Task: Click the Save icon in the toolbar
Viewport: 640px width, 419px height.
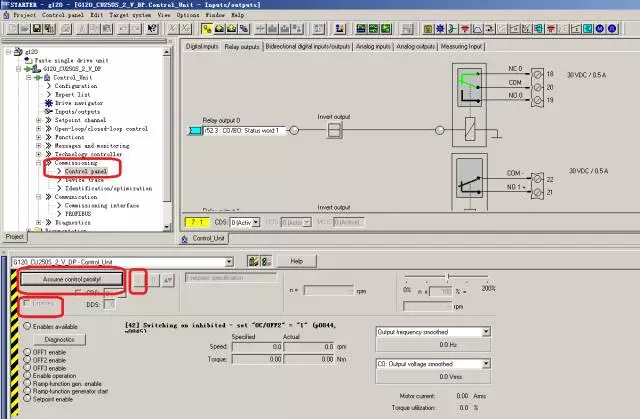Action: click(37, 30)
